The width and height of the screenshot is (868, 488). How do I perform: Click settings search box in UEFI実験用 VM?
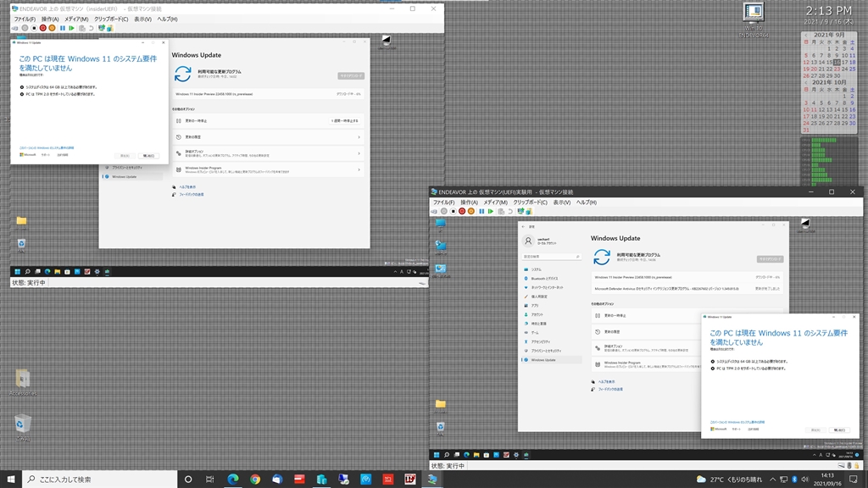click(x=551, y=257)
